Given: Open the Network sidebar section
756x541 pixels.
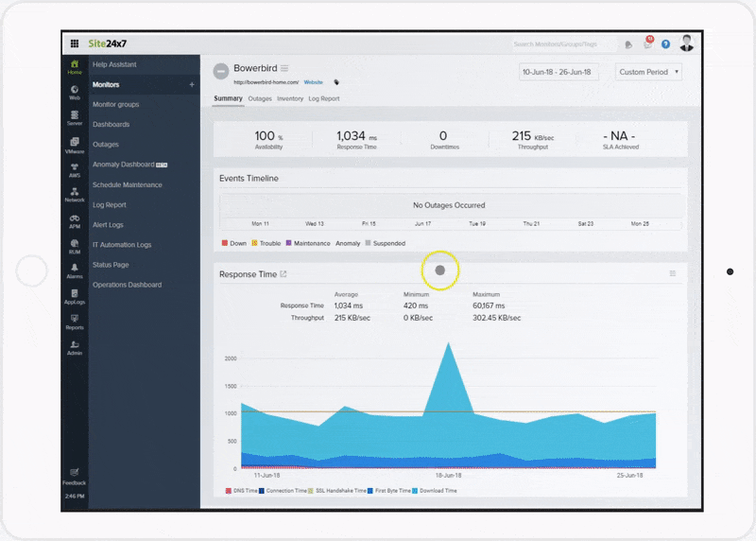Looking at the screenshot, I should point(75,195).
